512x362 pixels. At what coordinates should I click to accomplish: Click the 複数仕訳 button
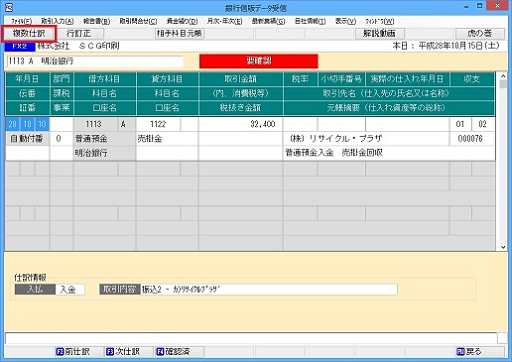point(29,34)
